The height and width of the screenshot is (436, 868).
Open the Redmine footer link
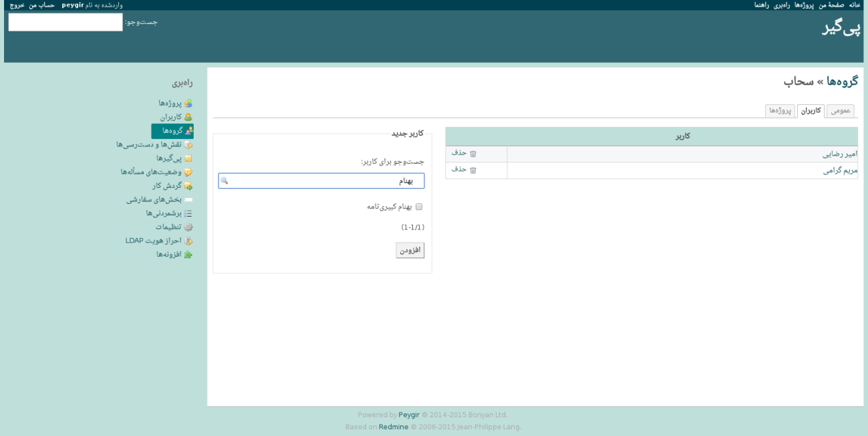pos(394,427)
